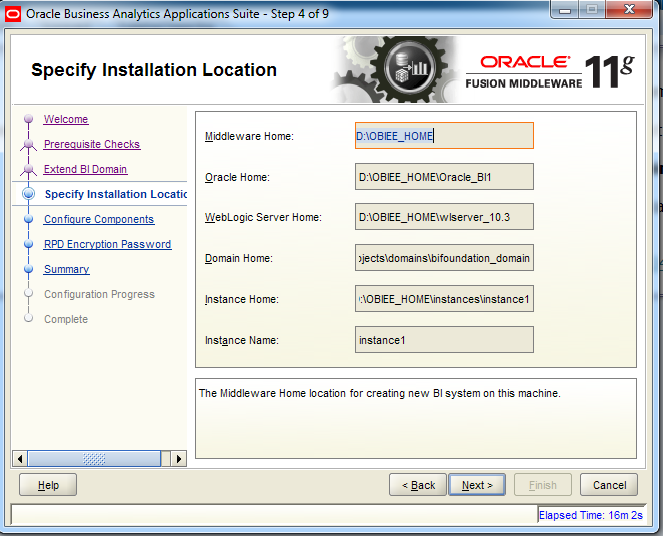This screenshot has height=536, width=663.
Task: Click the Domain Home path field
Action: [x=444, y=258]
